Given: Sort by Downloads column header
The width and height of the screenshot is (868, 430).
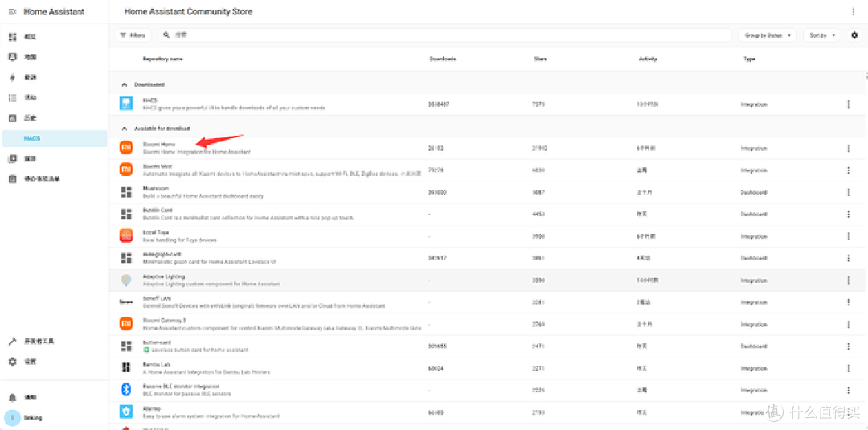Looking at the screenshot, I should point(442,59).
